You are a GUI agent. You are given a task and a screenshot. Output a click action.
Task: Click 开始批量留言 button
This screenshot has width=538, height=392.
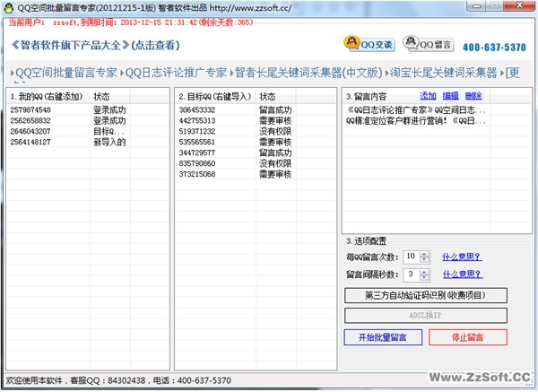click(383, 337)
